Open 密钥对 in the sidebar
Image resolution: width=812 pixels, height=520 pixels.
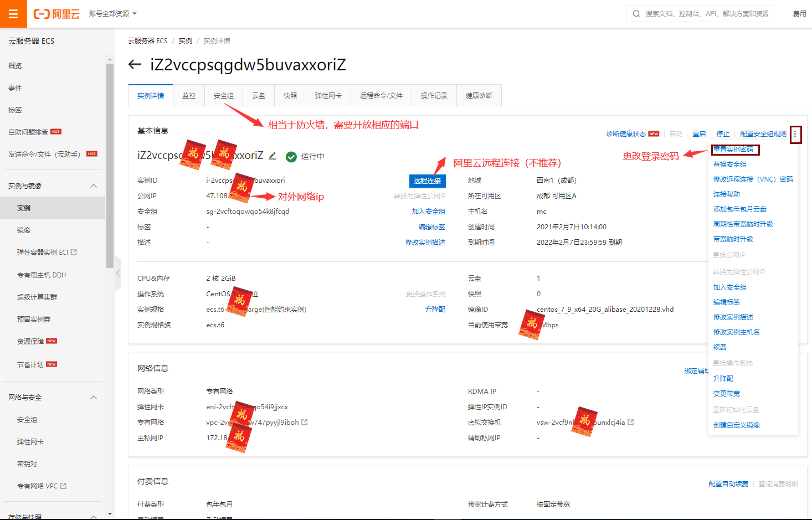[x=27, y=464]
